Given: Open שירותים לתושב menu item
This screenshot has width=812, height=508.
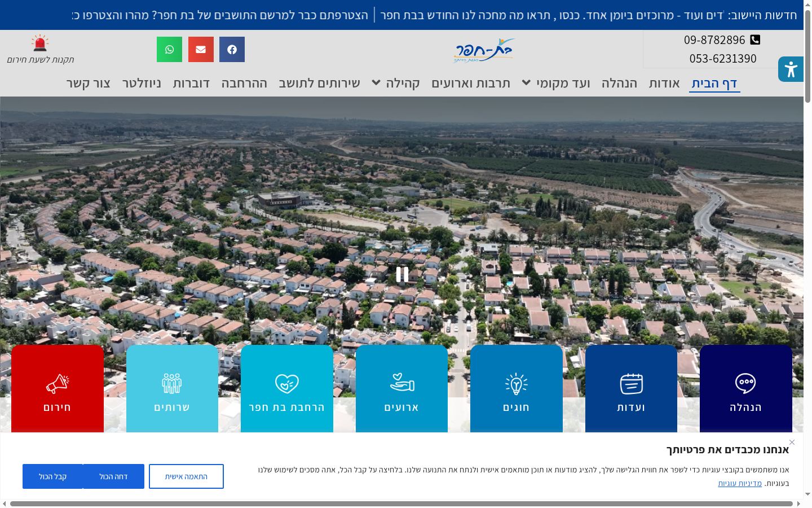Looking at the screenshot, I should (x=319, y=83).
